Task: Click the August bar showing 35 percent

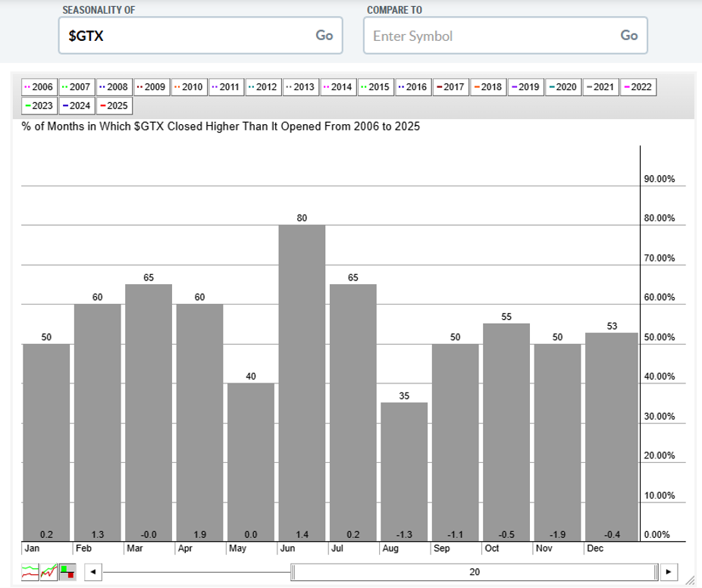Action: (x=405, y=470)
